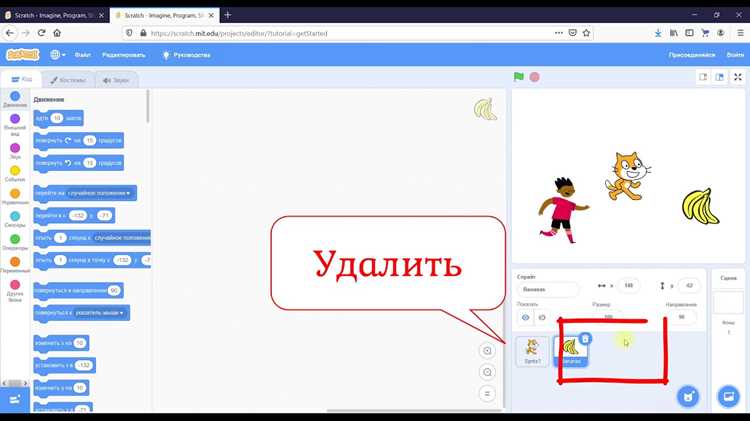Open the green Operators block category

click(15, 242)
